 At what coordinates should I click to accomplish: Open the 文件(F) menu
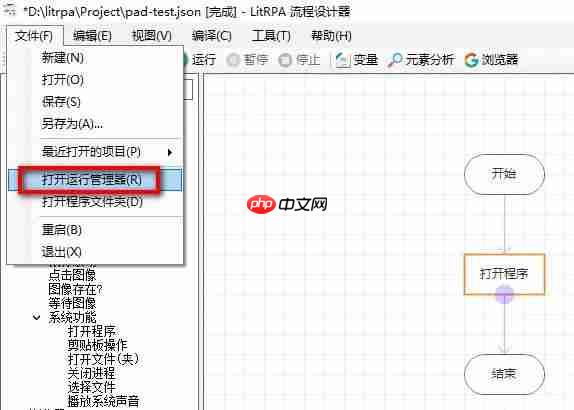point(34,36)
